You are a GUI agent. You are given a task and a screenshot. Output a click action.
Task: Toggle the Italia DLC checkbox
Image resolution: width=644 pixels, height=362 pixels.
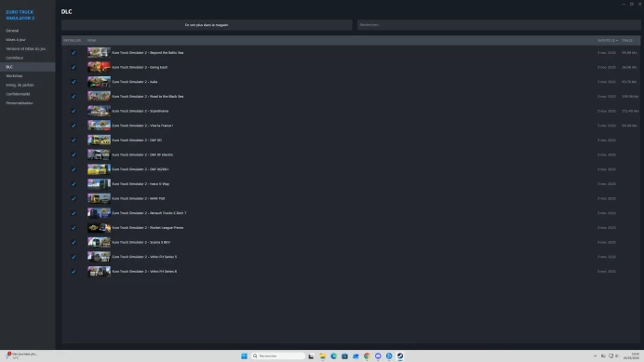point(74,82)
